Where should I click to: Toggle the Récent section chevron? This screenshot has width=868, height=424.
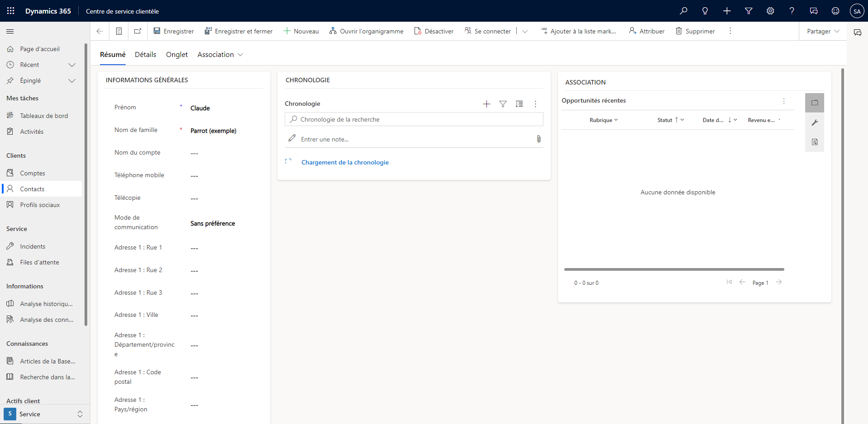click(x=72, y=65)
